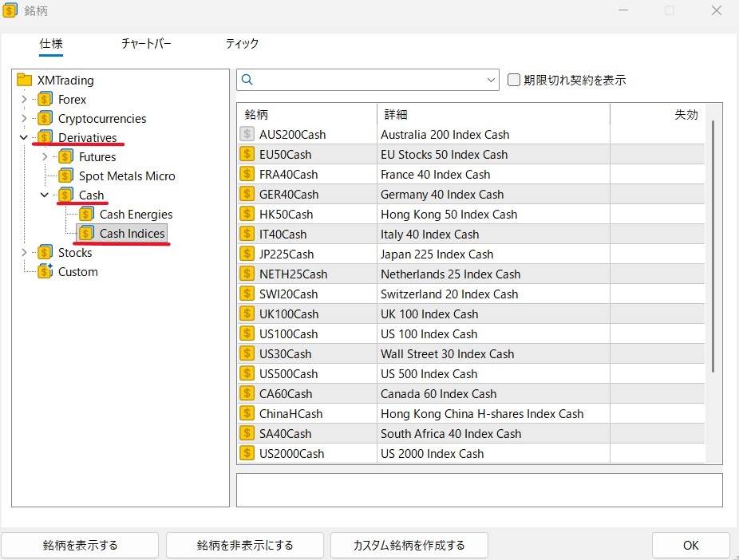This screenshot has height=560, width=739.
Task: Select the Cash Indices tree item
Action: point(132,234)
